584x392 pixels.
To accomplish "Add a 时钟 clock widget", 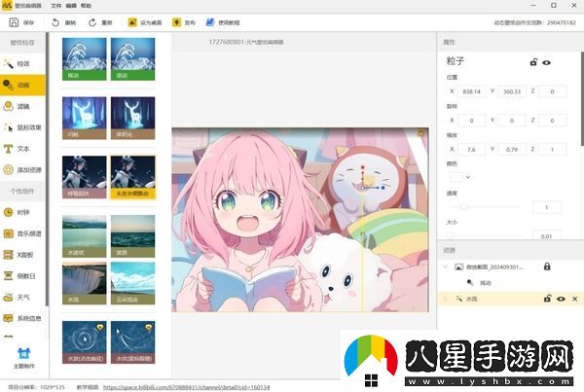I will 22,211.
